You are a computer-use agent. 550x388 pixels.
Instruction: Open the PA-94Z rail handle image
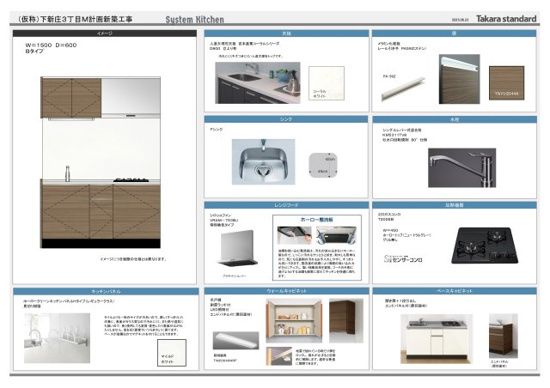tap(403, 89)
